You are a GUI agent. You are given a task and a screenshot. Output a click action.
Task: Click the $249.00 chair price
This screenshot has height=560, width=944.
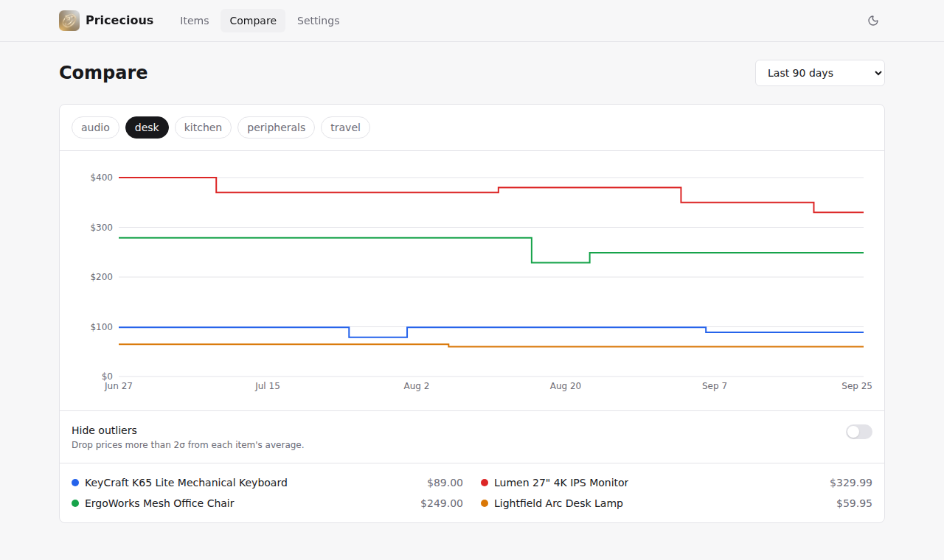(x=442, y=503)
